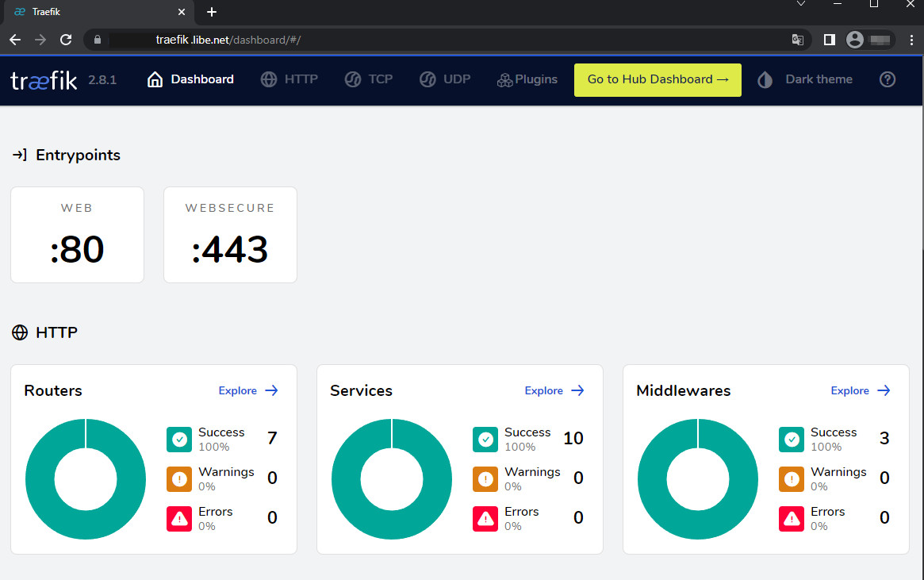Reload the page with browser refresh icon

[x=66, y=40]
